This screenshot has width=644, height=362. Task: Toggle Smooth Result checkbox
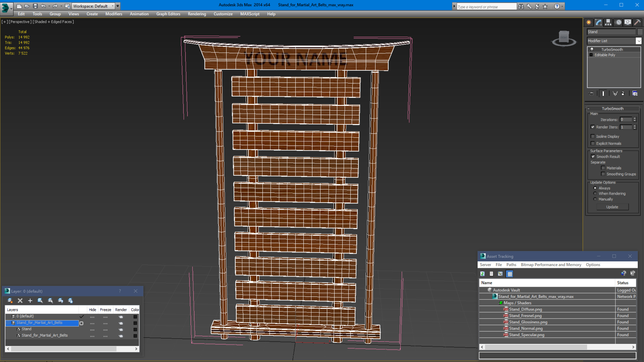(593, 157)
